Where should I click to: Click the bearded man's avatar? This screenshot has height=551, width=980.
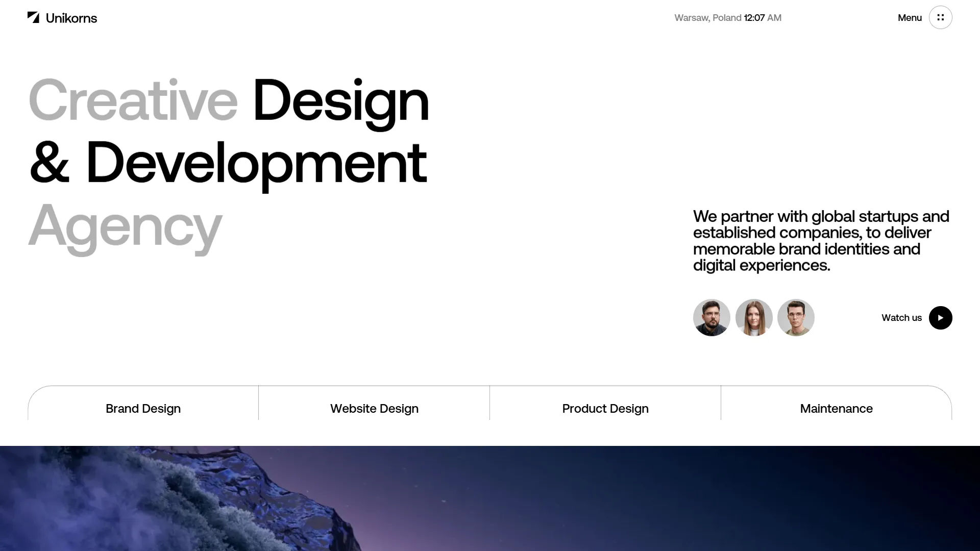(712, 317)
